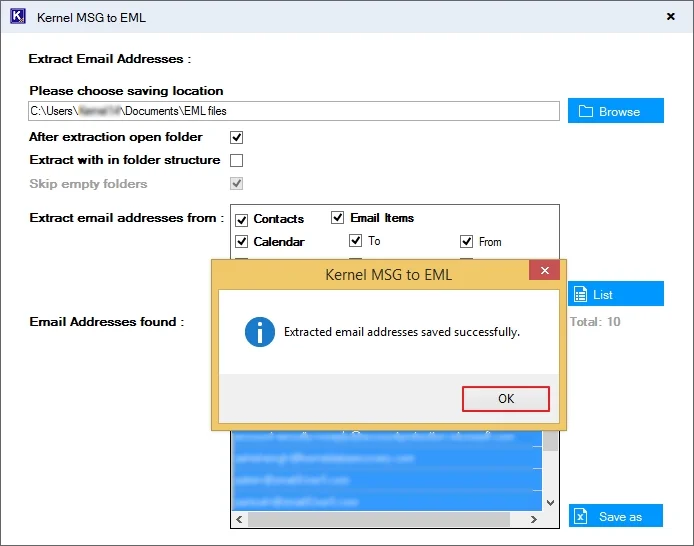
Task: Click the blue information icon in dialog
Action: click(x=260, y=332)
